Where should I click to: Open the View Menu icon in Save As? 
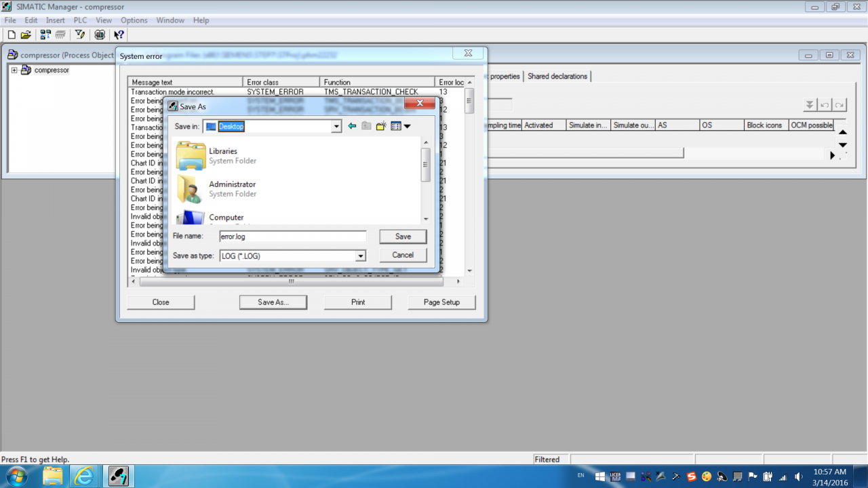[401, 126]
